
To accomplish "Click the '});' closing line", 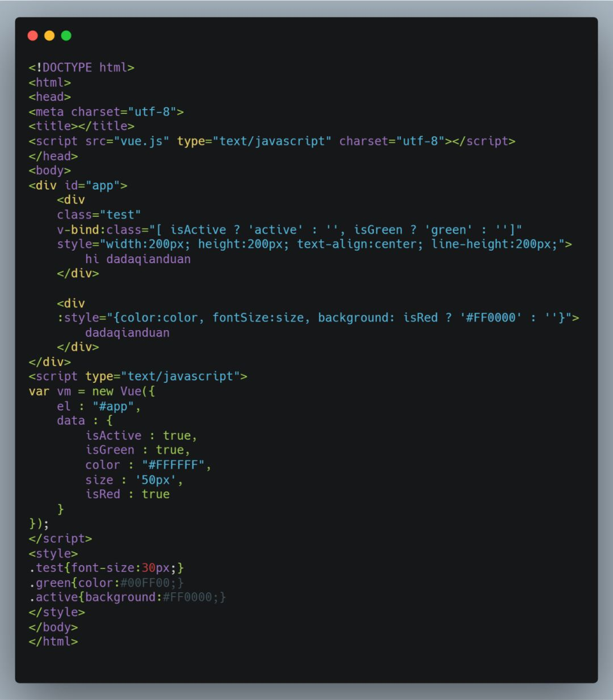I will (39, 524).
